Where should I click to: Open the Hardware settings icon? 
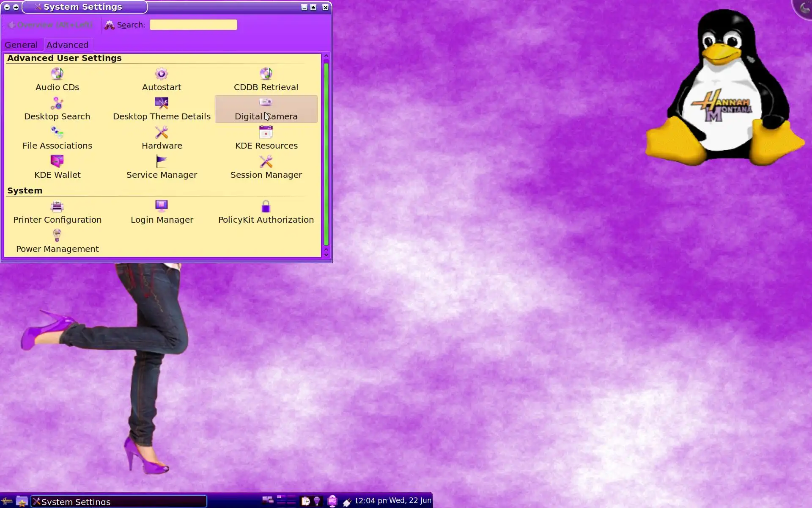point(162,133)
